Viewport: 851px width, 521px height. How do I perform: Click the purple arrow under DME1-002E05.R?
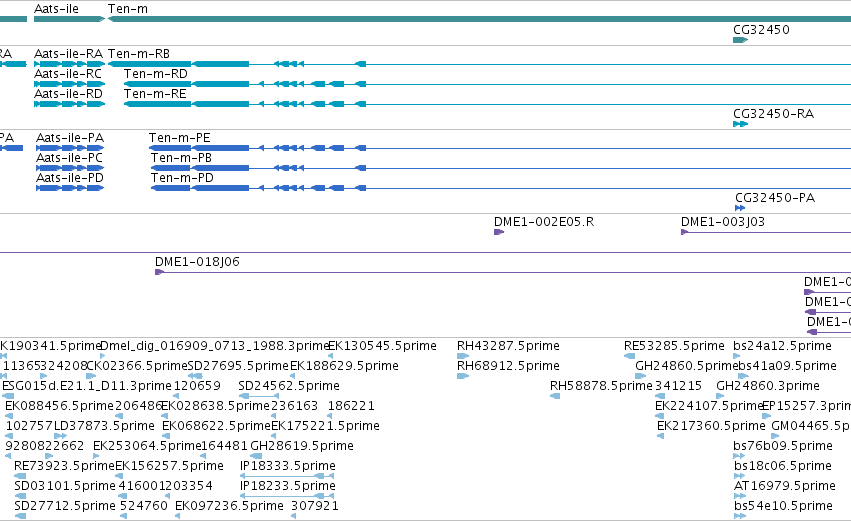[x=499, y=232]
